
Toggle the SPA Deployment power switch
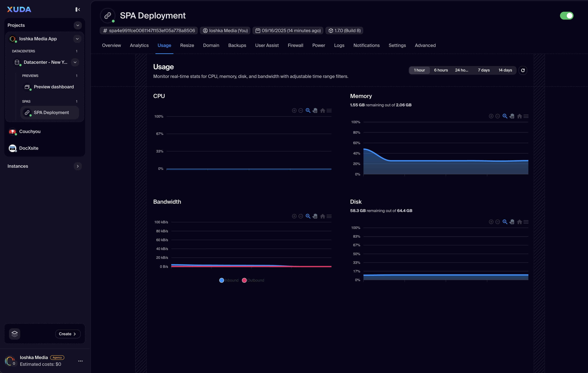click(x=566, y=16)
